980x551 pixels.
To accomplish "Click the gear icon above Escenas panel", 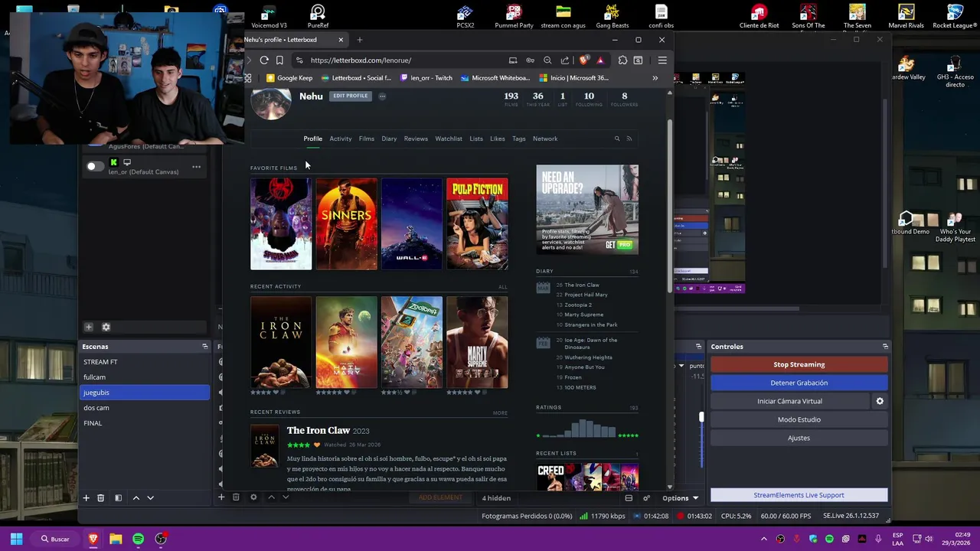I will pyautogui.click(x=106, y=328).
